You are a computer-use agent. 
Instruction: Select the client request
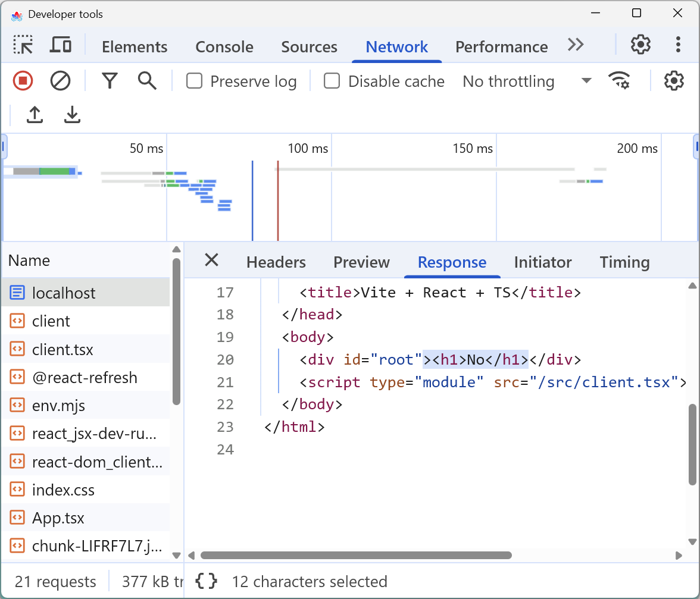click(86, 321)
